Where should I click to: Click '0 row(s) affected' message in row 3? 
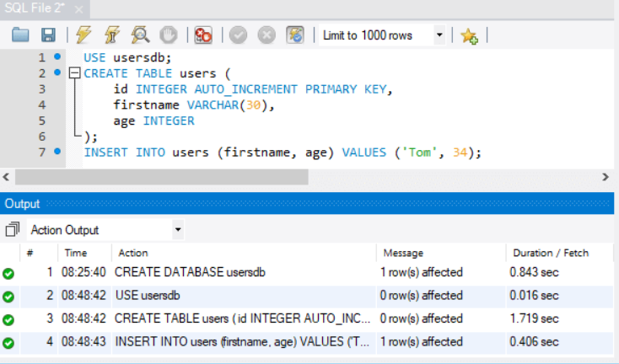pyautogui.click(x=421, y=318)
